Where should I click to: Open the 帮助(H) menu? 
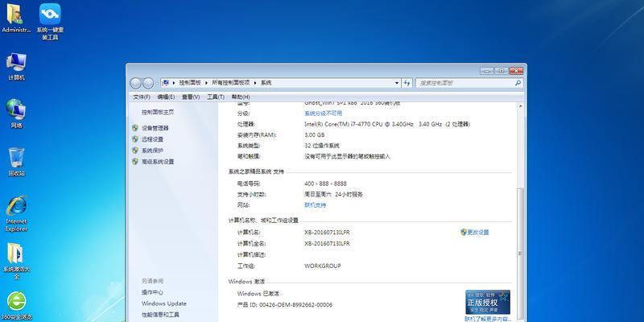click(x=240, y=97)
